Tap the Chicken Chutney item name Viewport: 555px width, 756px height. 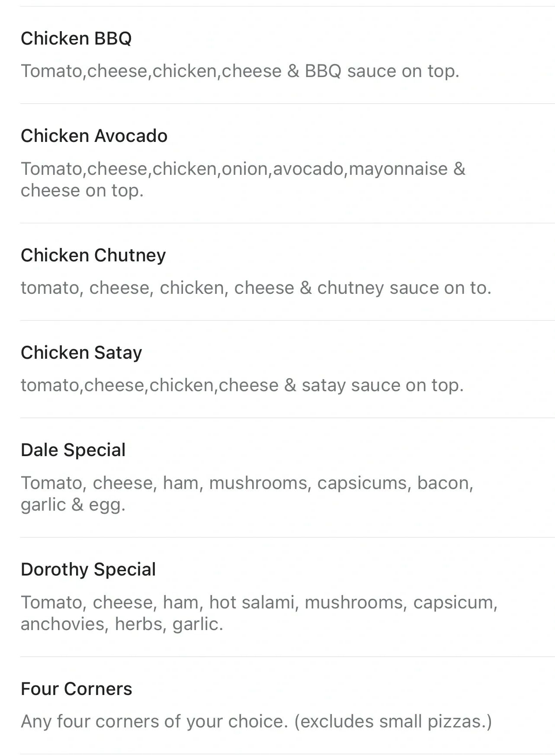pos(93,255)
